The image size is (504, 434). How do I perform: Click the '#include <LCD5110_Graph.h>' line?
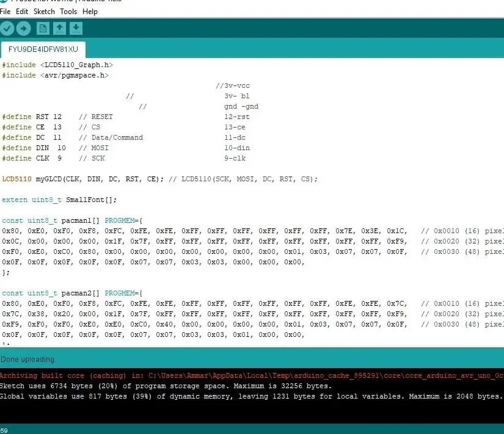(x=57, y=65)
